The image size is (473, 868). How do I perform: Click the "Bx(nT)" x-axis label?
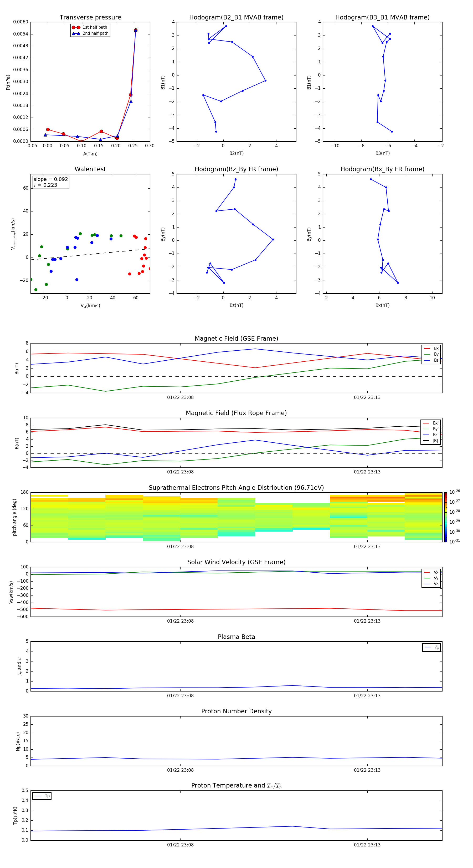pyautogui.click(x=382, y=305)
